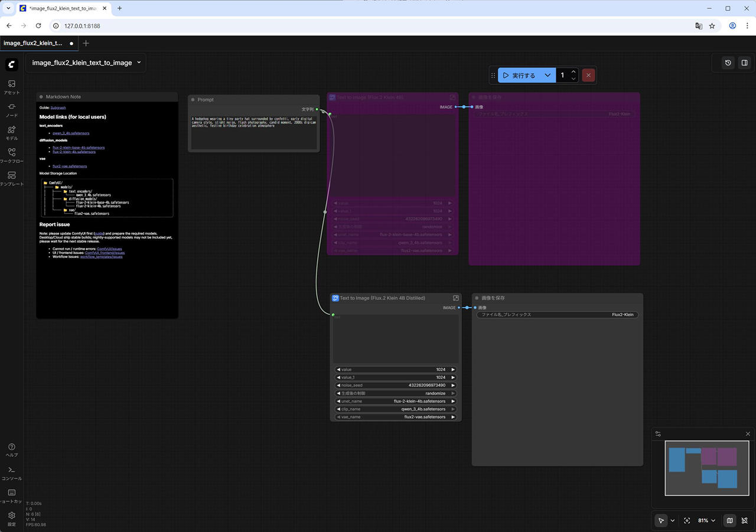756x532 pixels.
Task: Open the 81% zoom level dropdown
Action: (706, 520)
